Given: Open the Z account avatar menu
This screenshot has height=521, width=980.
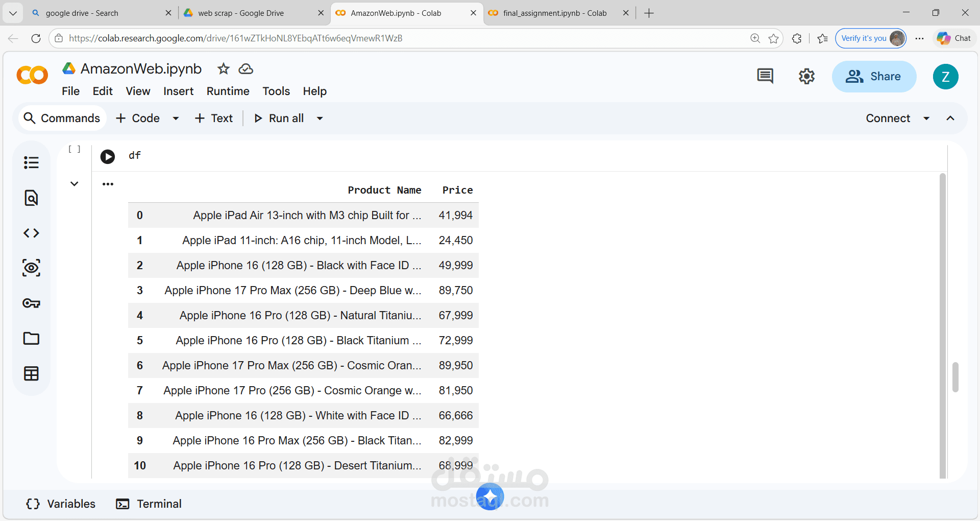Looking at the screenshot, I should click(x=945, y=77).
